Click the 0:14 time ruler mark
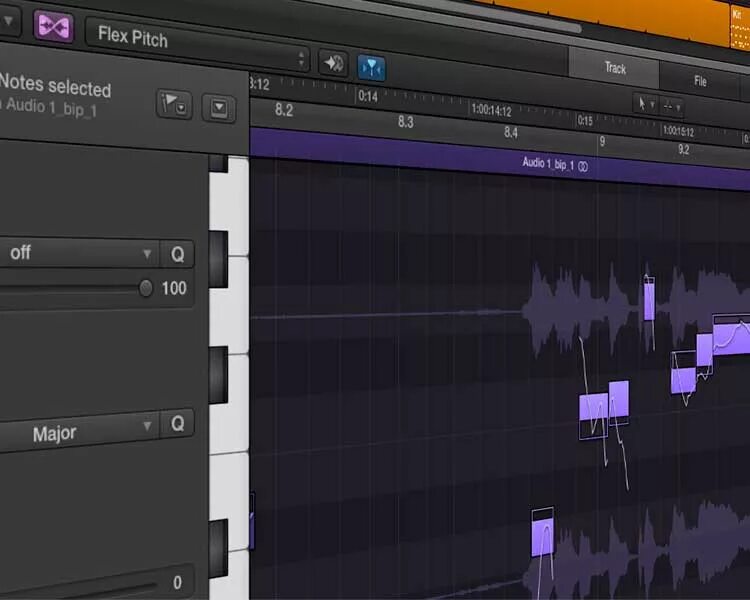The height and width of the screenshot is (600, 750). point(368,97)
